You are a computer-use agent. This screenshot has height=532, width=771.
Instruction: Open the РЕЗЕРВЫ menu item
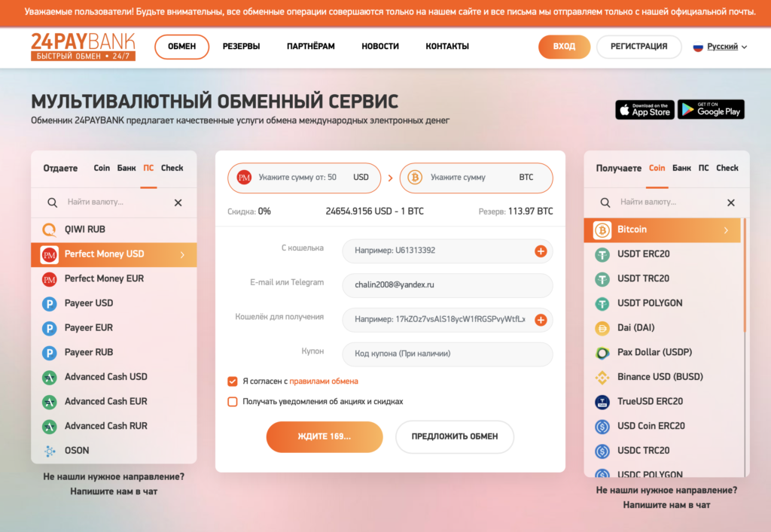point(242,47)
